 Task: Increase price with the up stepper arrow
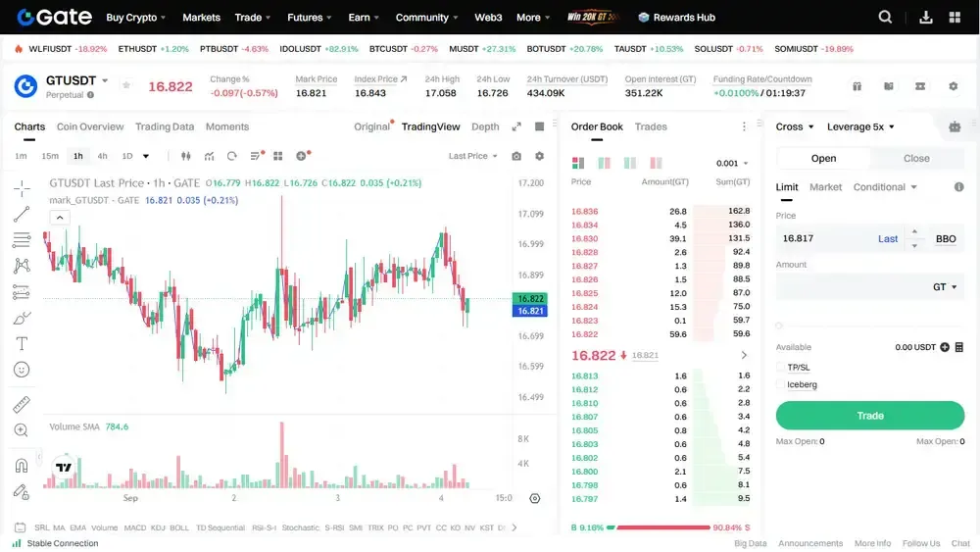914,232
